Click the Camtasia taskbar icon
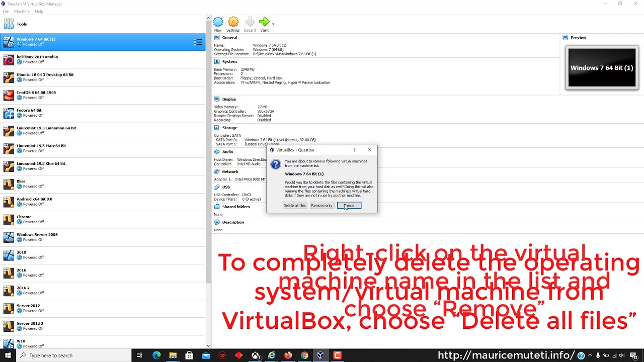 [337, 355]
